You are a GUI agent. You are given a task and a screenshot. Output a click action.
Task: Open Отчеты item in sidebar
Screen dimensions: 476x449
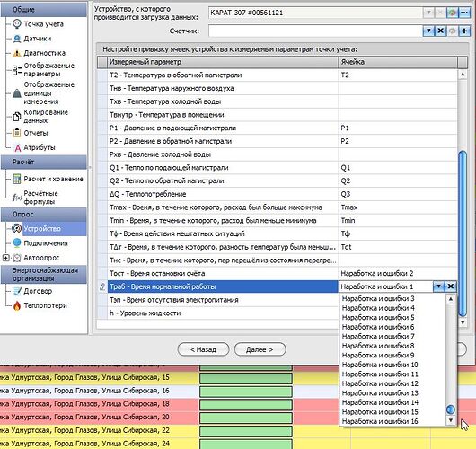point(36,133)
